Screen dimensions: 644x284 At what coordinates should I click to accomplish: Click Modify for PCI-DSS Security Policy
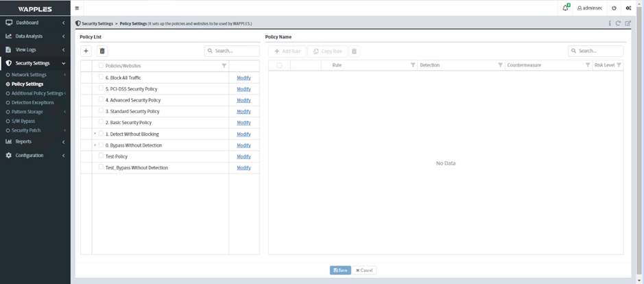[x=243, y=89]
